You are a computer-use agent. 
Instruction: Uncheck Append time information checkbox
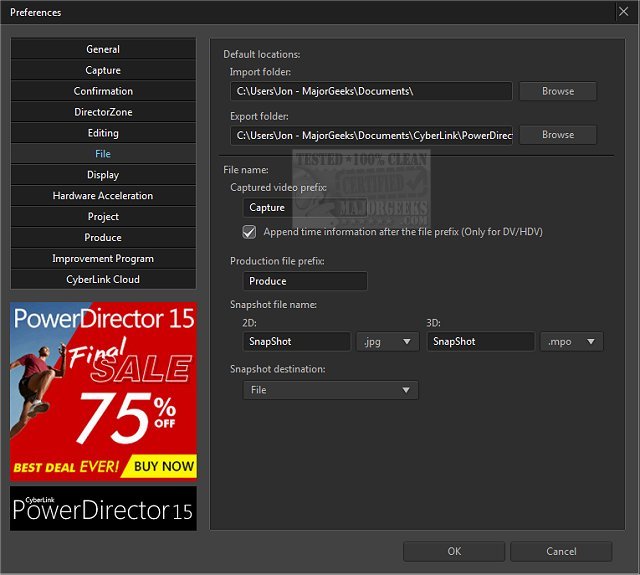pos(249,232)
